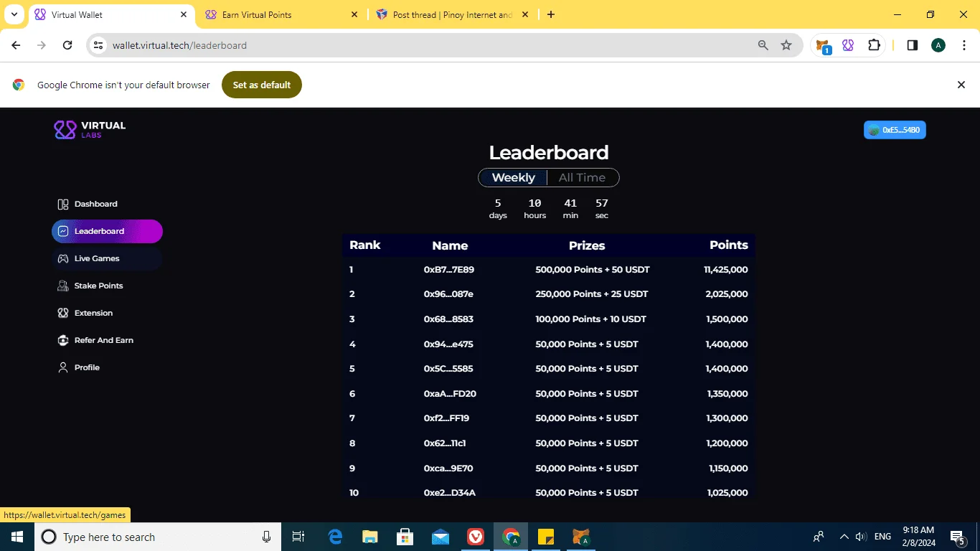Click the address bar URL field
980x551 pixels.
coord(430,45)
